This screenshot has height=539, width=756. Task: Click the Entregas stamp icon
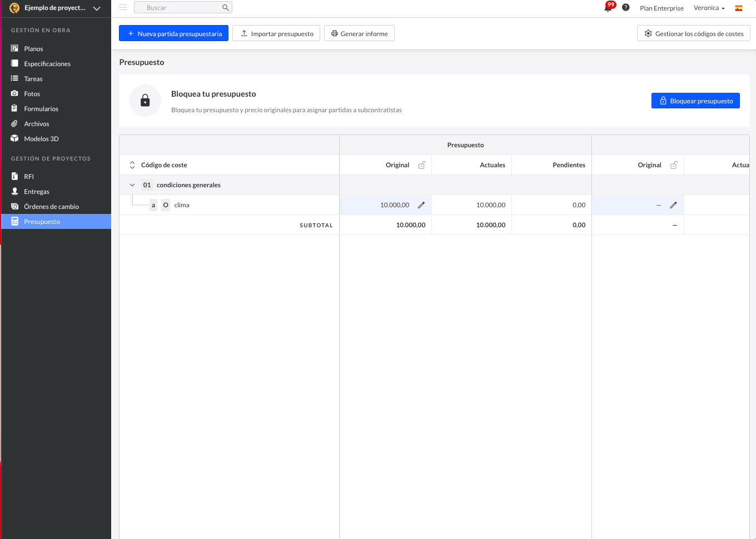click(x=15, y=191)
